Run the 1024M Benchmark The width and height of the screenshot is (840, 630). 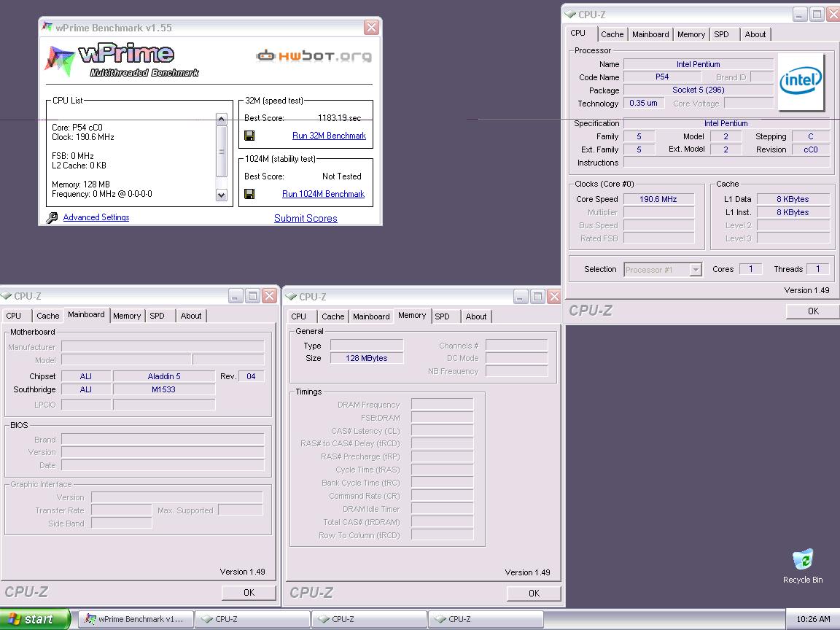323,194
